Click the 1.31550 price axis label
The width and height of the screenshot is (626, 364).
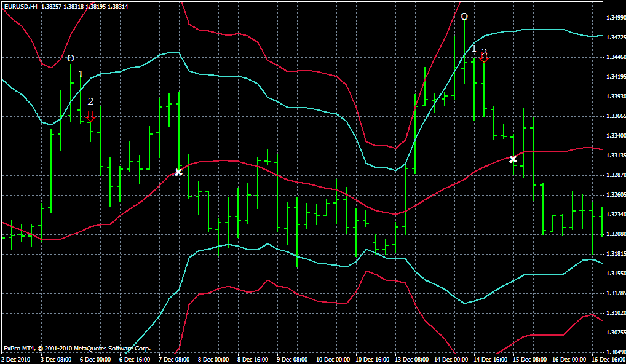coord(615,274)
